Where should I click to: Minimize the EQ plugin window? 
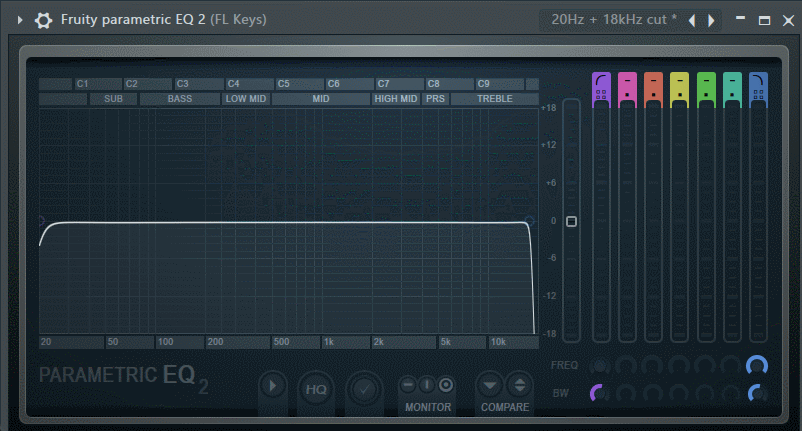[740, 18]
